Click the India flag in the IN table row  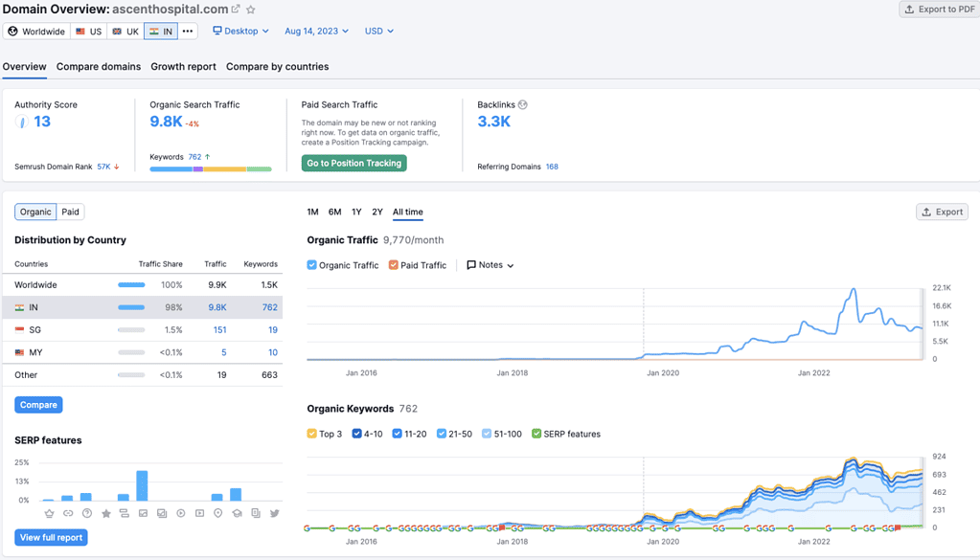coord(19,307)
